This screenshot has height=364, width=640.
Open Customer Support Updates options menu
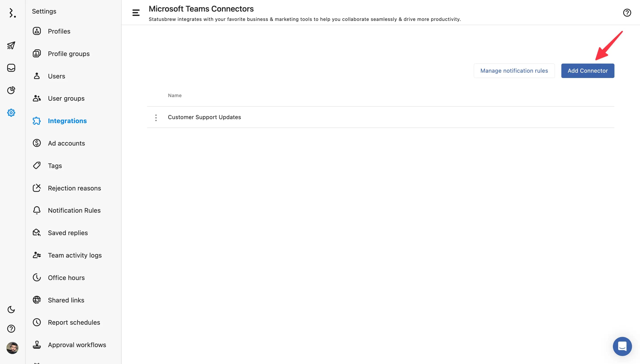156,118
